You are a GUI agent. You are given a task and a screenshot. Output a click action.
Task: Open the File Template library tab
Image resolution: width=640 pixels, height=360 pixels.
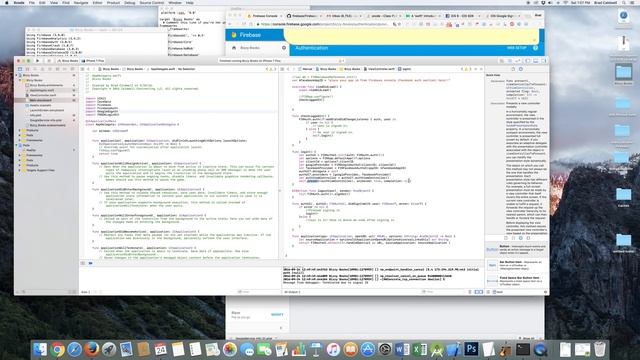pyautogui.click(x=506, y=238)
